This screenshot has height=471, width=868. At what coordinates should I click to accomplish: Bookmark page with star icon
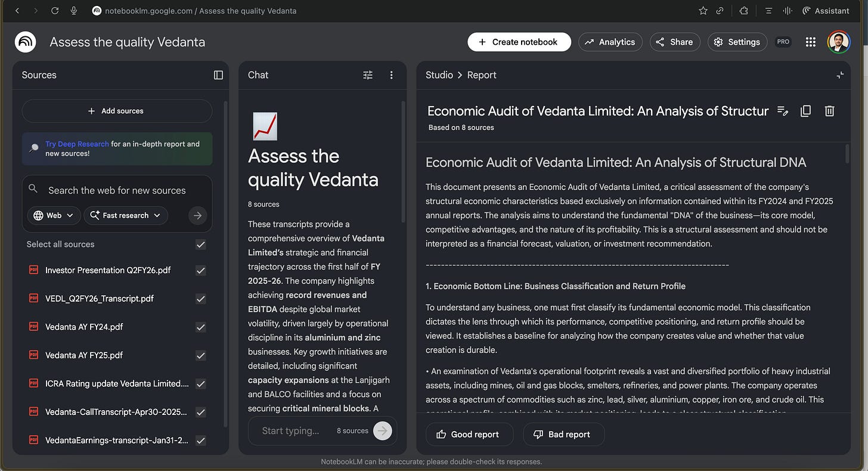tap(703, 11)
